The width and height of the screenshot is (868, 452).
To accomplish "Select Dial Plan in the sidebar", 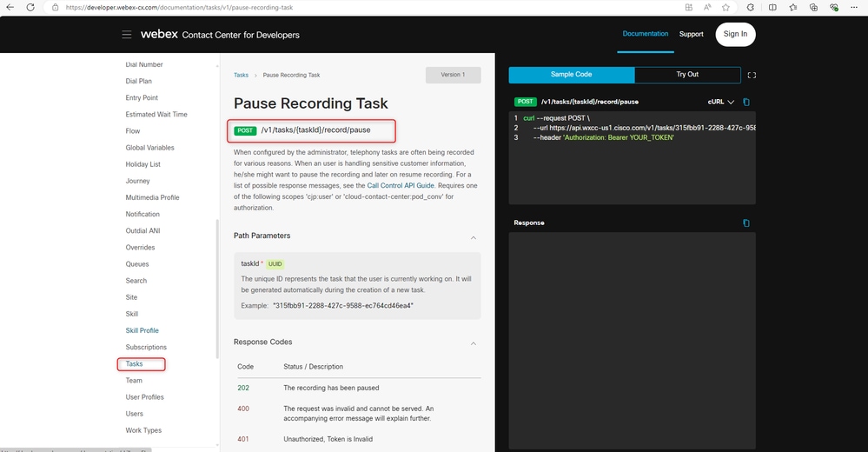I will coord(138,81).
